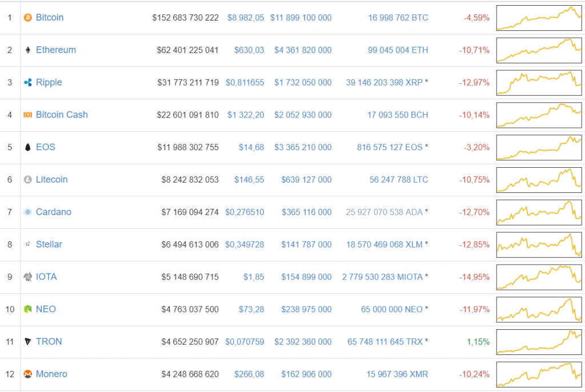The height and width of the screenshot is (392, 585).
Task: Click Ripple circulating supply 39 146 203 398 XRP
Action: 384,83
